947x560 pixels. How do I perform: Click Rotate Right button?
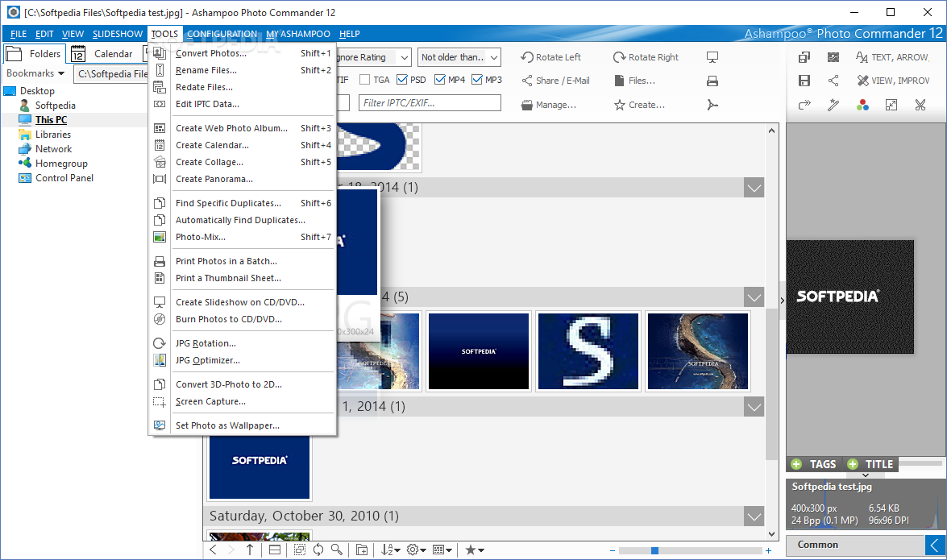tap(646, 57)
